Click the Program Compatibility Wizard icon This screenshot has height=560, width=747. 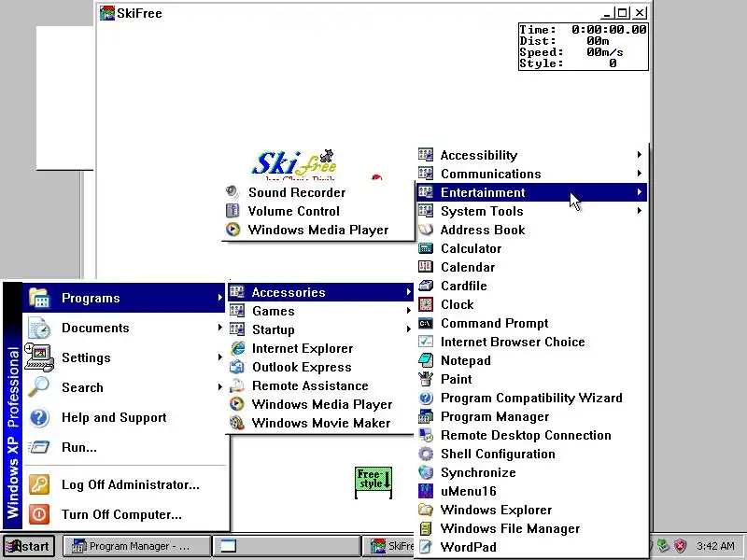point(426,398)
